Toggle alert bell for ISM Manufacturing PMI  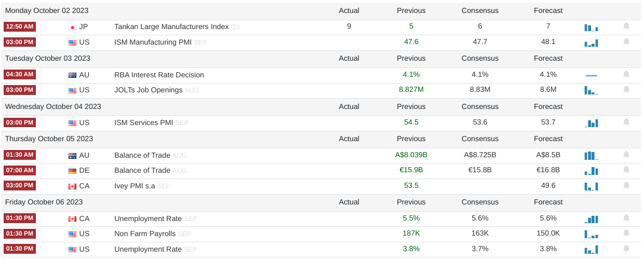pos(626,42)
